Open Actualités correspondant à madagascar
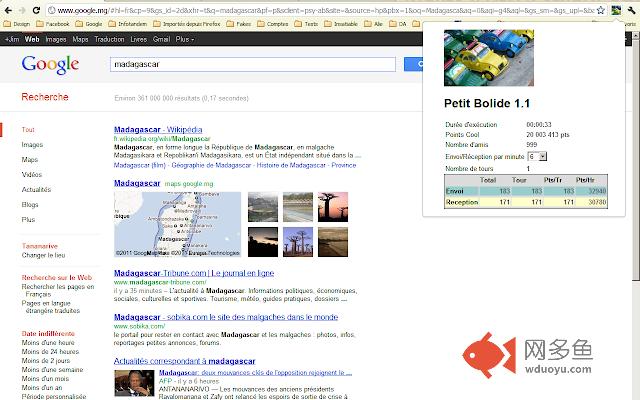 [x=184, y=361]
